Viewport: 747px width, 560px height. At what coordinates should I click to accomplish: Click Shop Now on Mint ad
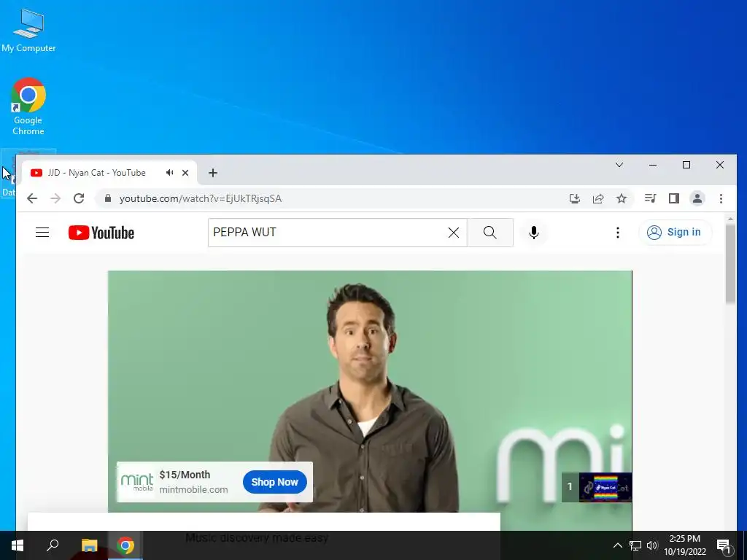[275, 482]
